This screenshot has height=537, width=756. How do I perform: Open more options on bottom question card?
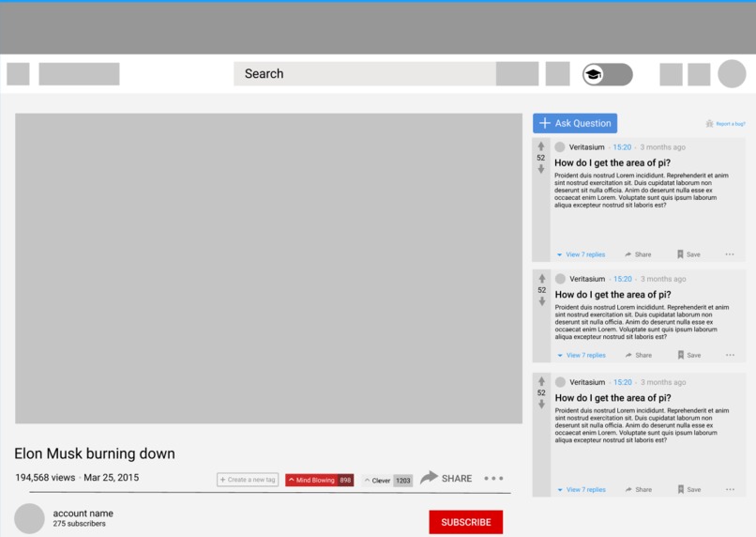point(730,489)
